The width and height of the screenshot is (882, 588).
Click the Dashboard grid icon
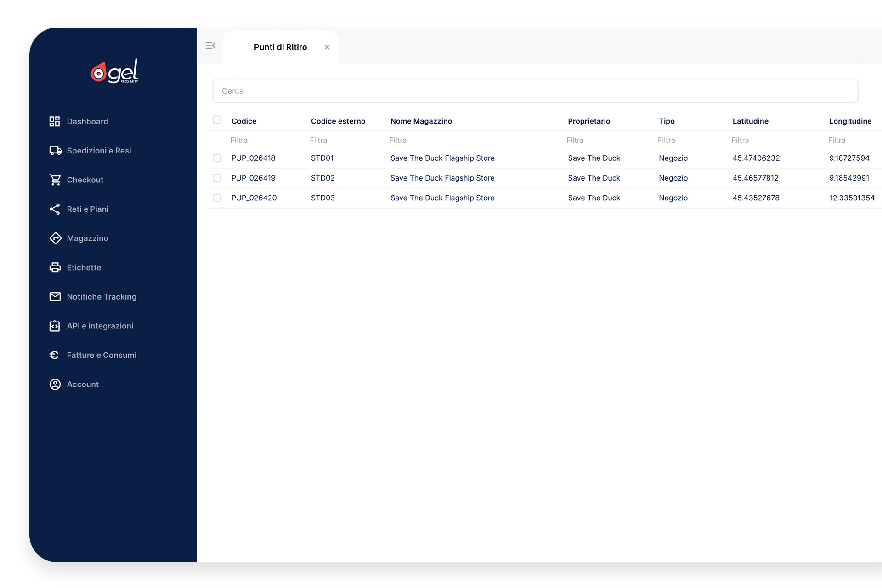[x=55, y=121]
